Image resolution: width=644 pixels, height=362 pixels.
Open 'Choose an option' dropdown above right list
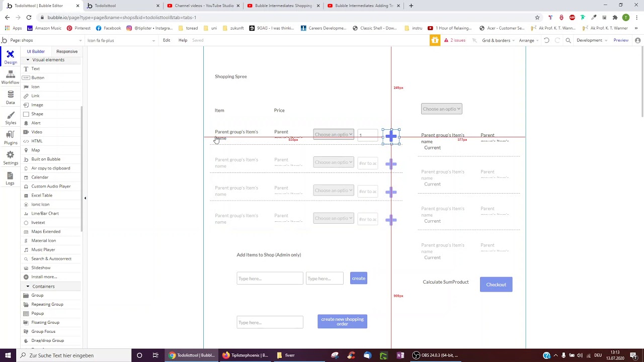click(441, 109)
